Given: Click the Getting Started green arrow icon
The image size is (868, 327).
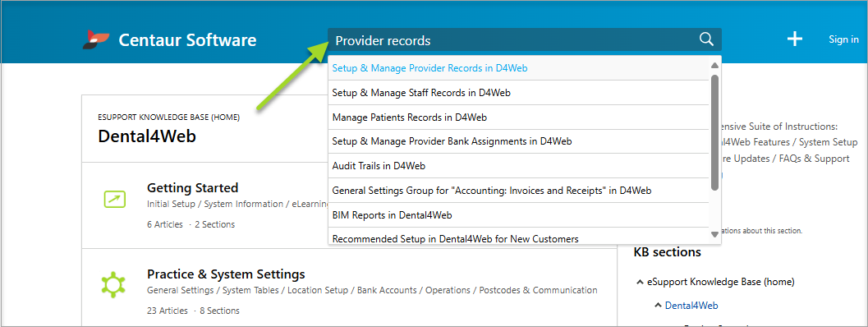Looking at the screenshot, I should [x=115, y=198].
